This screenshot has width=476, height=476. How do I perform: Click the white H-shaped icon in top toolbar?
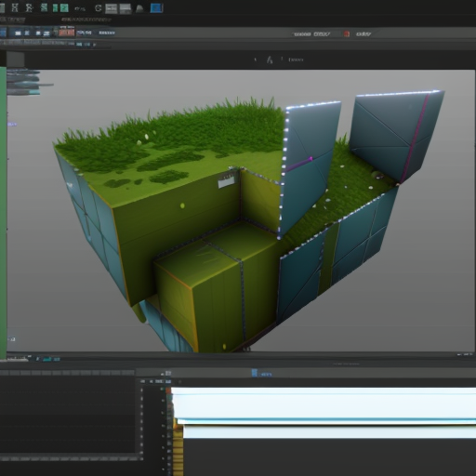(x=15, y=7)
